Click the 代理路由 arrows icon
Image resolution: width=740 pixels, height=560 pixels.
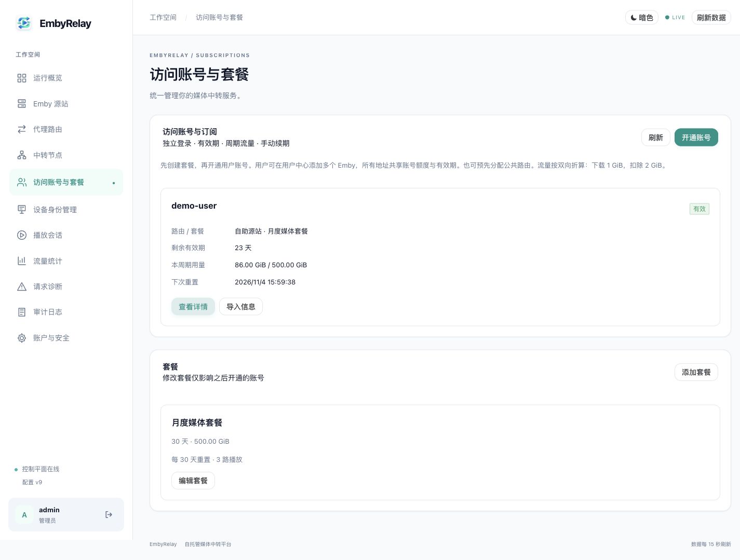pyautogui.click(x=22, y=129)
